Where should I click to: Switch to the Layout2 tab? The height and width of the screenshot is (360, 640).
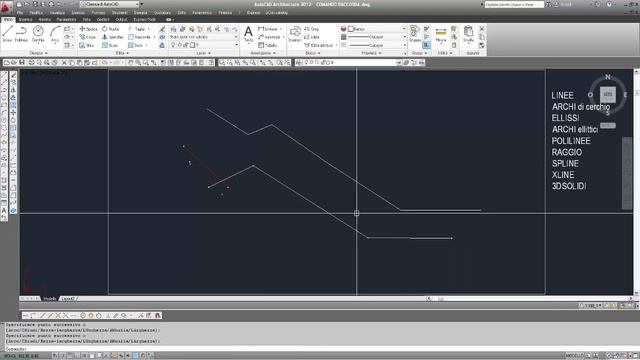coord(67,298)
